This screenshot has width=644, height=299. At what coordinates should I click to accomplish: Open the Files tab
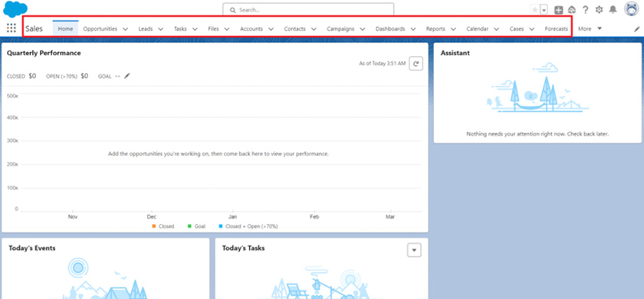pos(213,29)
